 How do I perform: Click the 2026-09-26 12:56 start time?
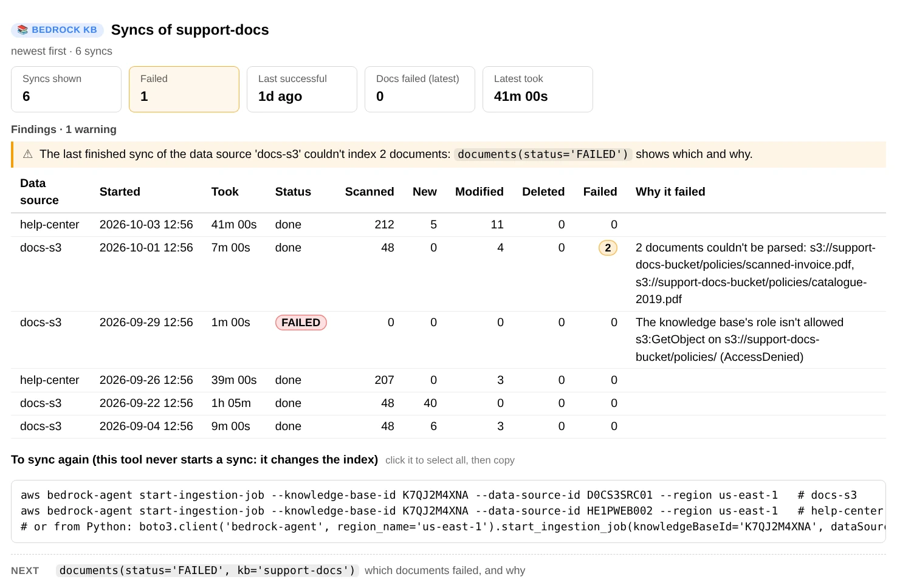(x=146, y=380)
